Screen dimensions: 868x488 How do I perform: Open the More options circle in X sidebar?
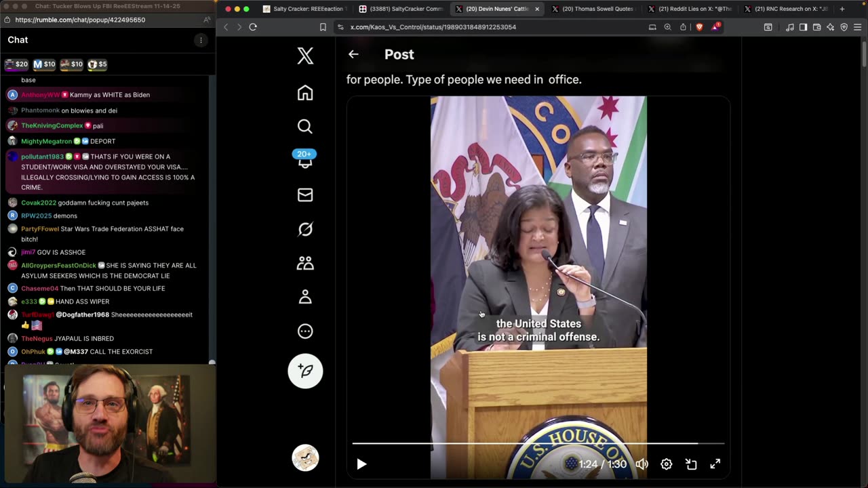click(305, 331)
